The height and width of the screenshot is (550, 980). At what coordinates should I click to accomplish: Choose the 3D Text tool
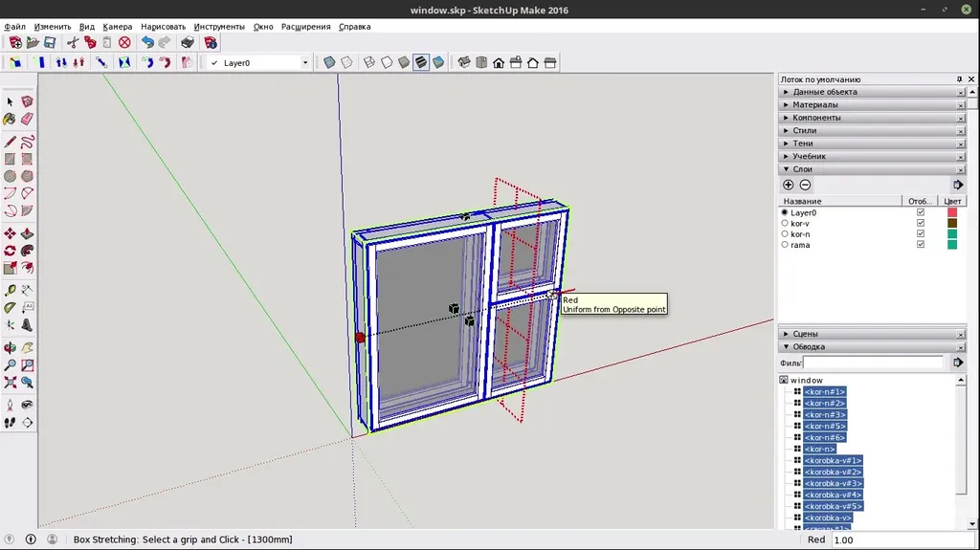coord(27,325)
